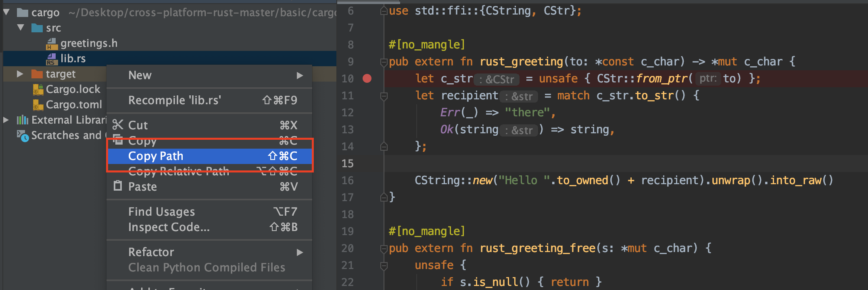This screenshot has height=290, width=868.
Task: Click line number 15 in gutter
Action: (348, 164)
